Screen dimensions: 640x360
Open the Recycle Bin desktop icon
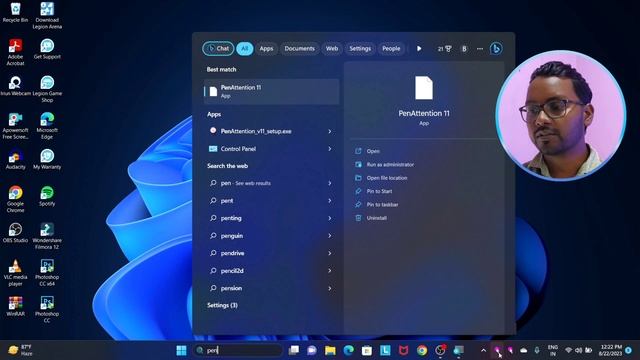click(15, 12)
